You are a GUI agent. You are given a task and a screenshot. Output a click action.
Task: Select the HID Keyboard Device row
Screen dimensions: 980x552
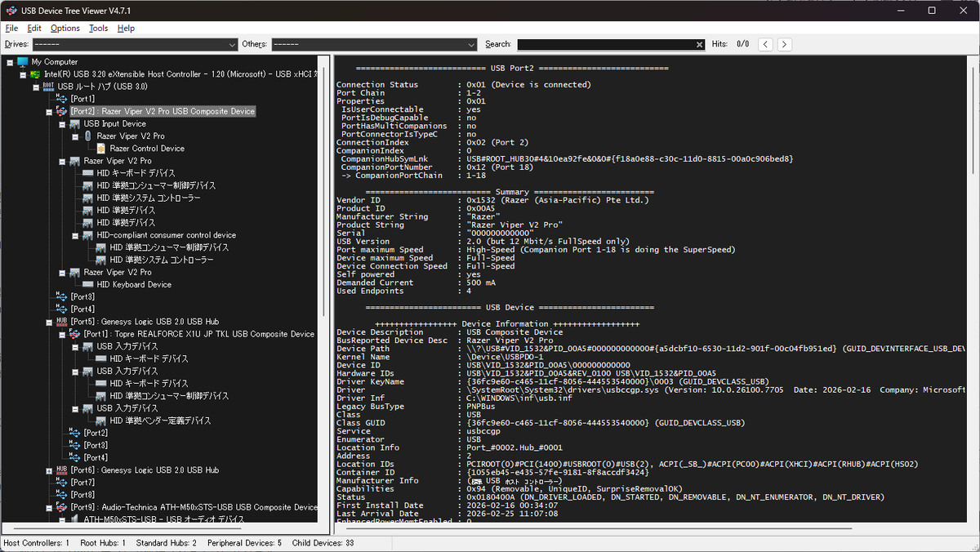click(134, 285)
